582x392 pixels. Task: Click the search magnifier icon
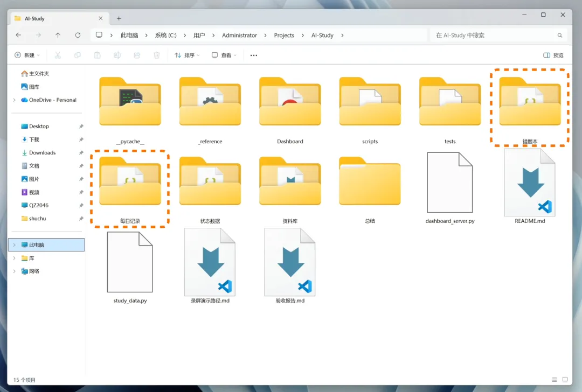tap(560, 35)
